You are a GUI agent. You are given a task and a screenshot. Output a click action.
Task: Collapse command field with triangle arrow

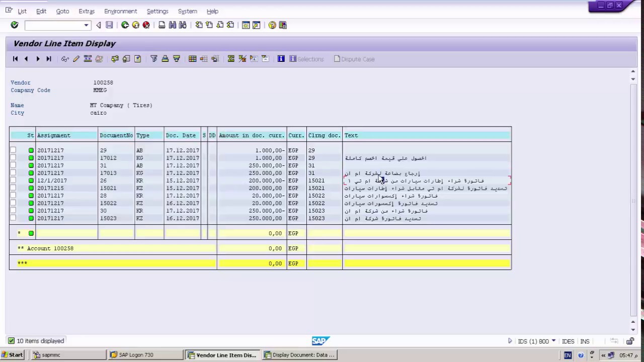coord(98,25)
